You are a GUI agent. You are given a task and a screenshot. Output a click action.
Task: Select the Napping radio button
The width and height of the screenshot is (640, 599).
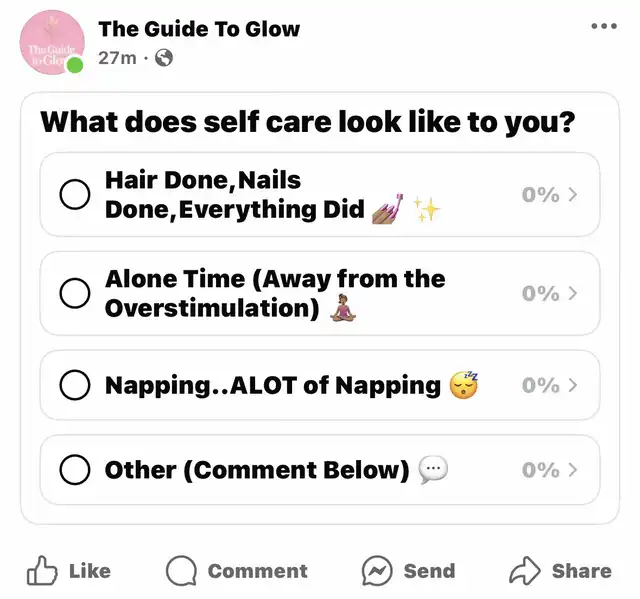tap(75, 385)
